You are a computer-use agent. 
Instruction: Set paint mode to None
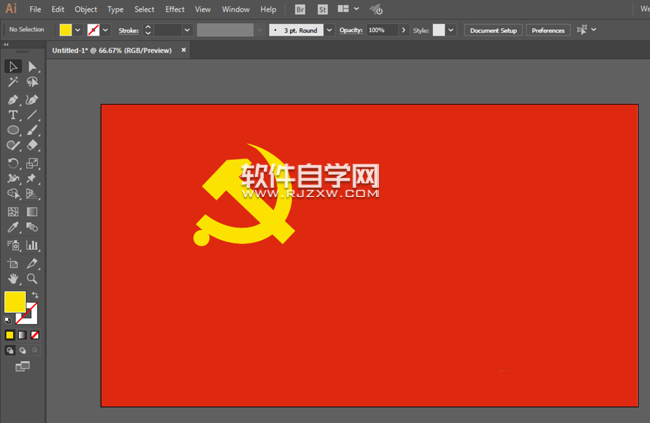pos(35,335)
